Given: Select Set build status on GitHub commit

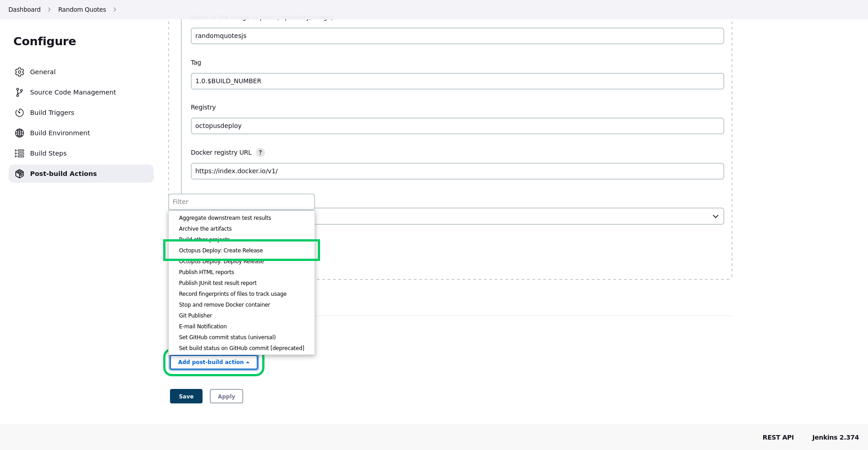Looking at the screenshot, I should [241, 348].
